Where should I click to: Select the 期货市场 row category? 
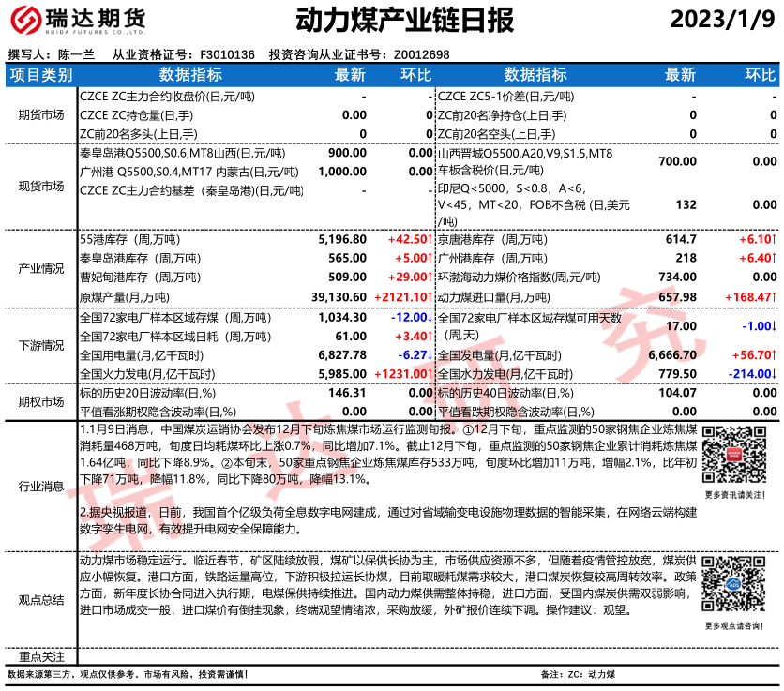[41, 114]
